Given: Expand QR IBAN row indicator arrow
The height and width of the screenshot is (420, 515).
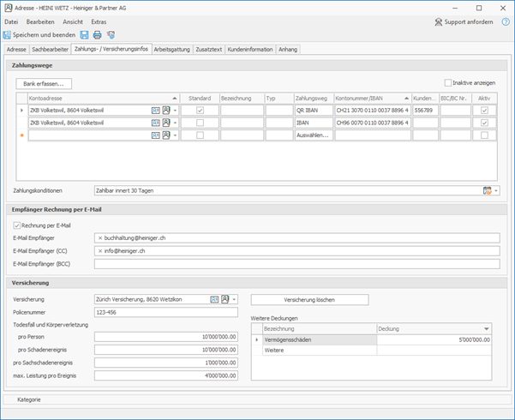Looking at the screenshot, I should (x=21, y=111).
